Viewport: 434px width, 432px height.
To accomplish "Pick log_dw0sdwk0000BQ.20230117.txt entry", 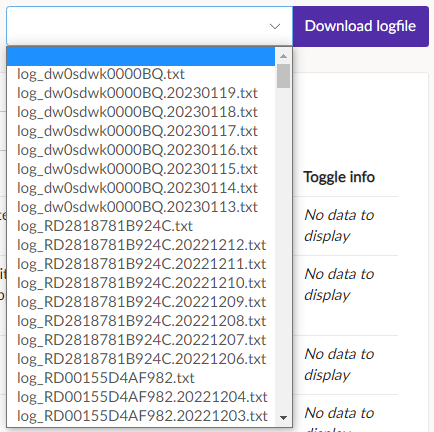I will 141,131.
